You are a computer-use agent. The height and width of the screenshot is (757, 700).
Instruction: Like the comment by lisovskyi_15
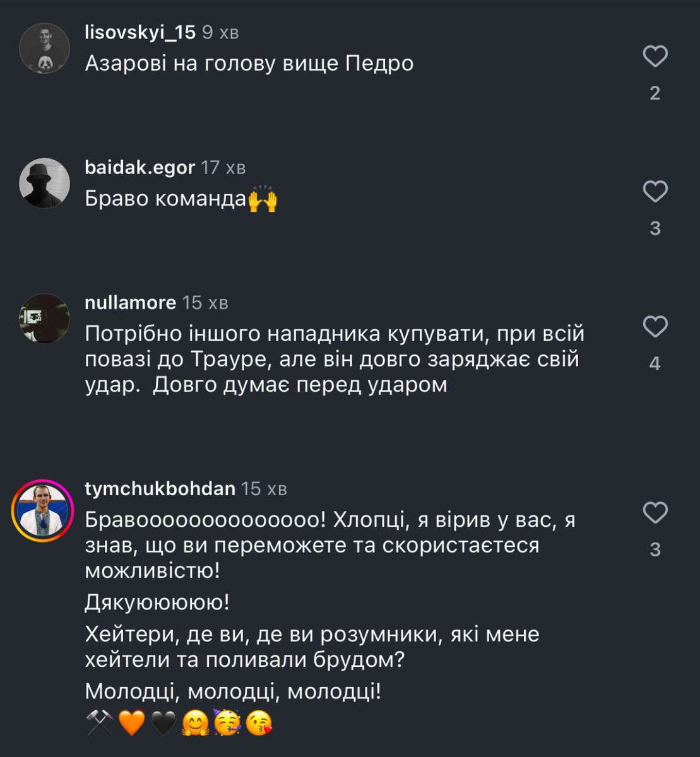655,57
